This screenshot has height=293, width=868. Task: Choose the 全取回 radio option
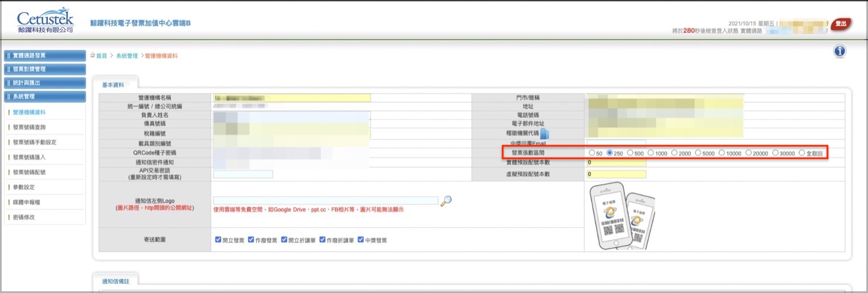(x=802, y=153)
